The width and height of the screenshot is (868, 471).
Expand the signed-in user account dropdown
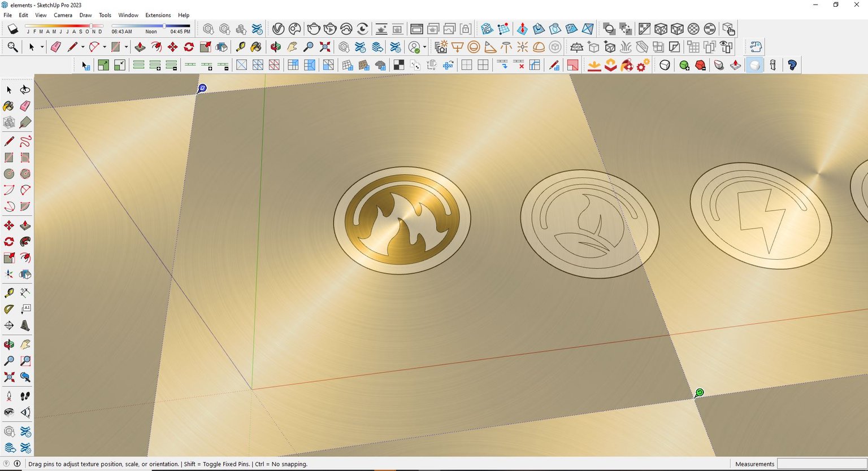(424, 47)
